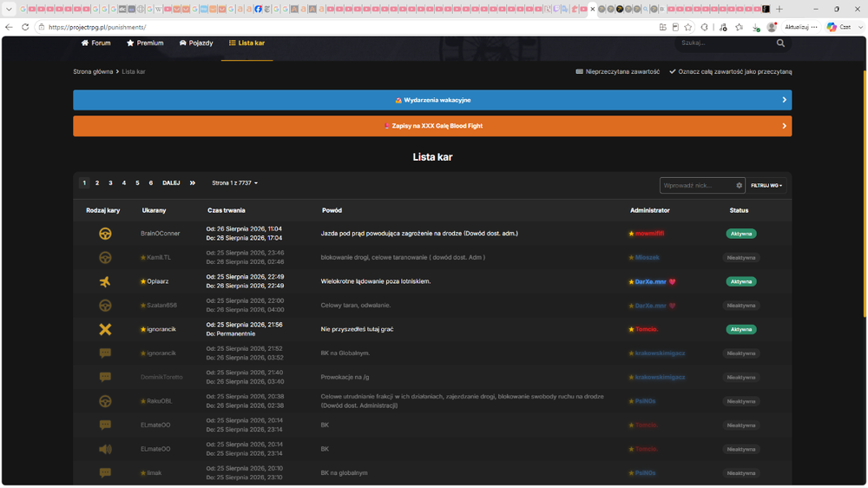Click the gear icon in nick field
This screenshot has height=488, width=868.
739,186
